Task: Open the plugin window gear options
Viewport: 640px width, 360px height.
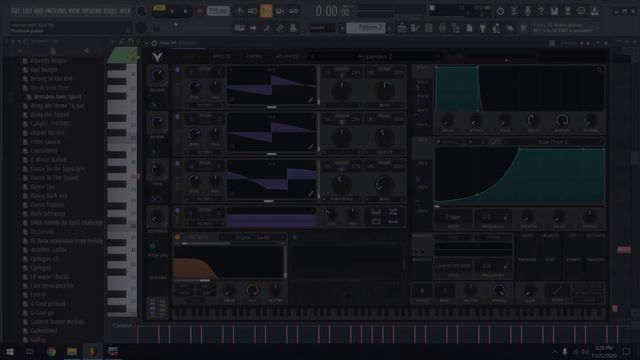Action: point(154,43)
